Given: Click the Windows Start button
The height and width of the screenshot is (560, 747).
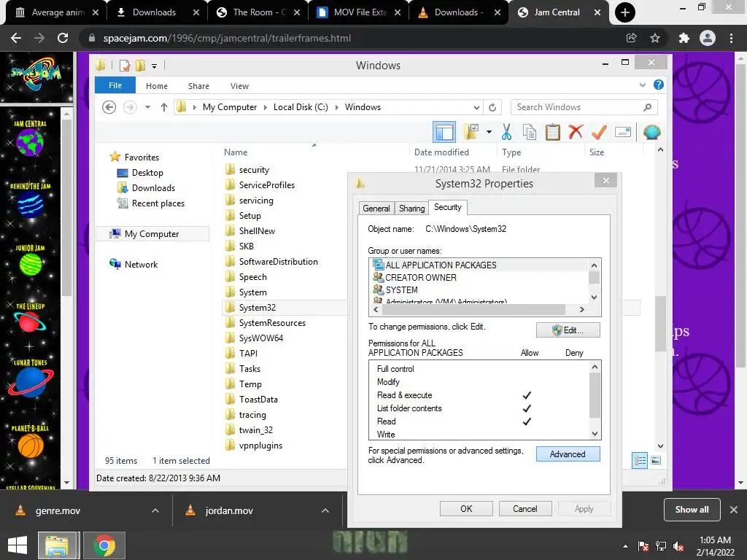Looking at the screenshot, I should (18, 545).
